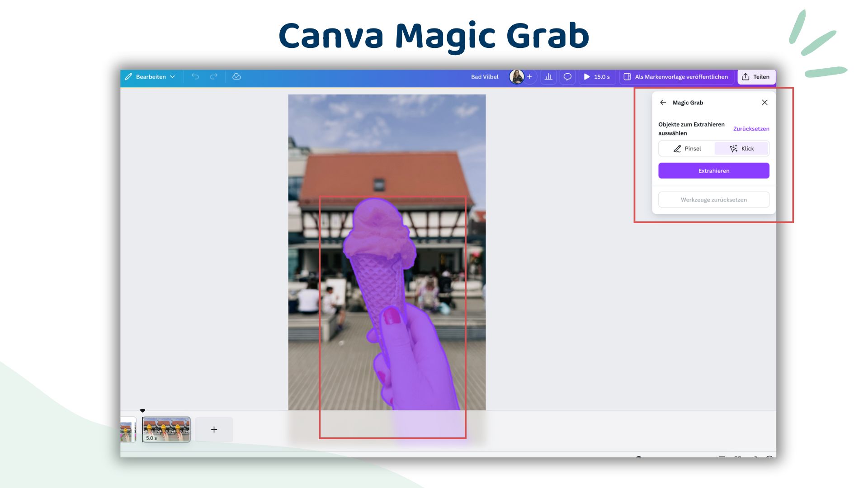Open the user profile avatar

click(x=516, y=77)
